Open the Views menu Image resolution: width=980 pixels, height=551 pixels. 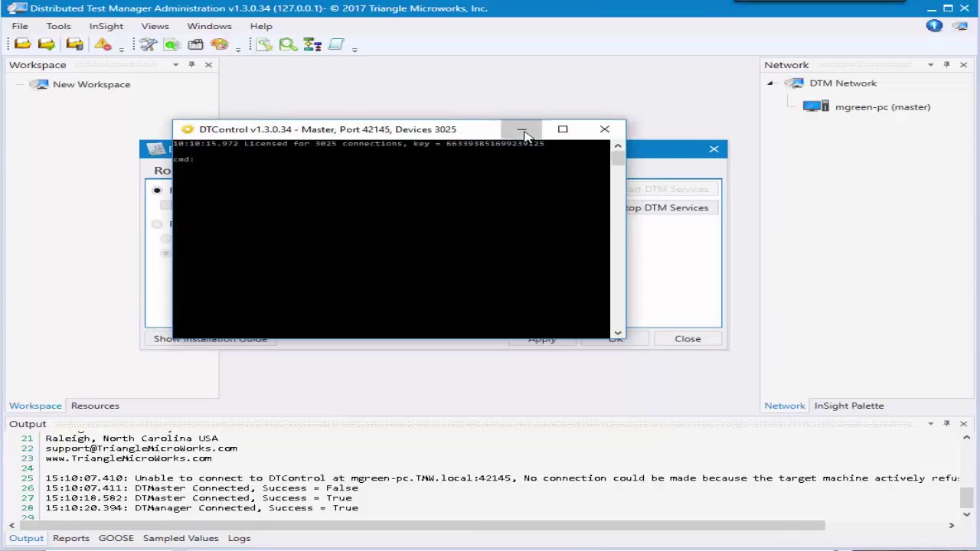[155, 26]
